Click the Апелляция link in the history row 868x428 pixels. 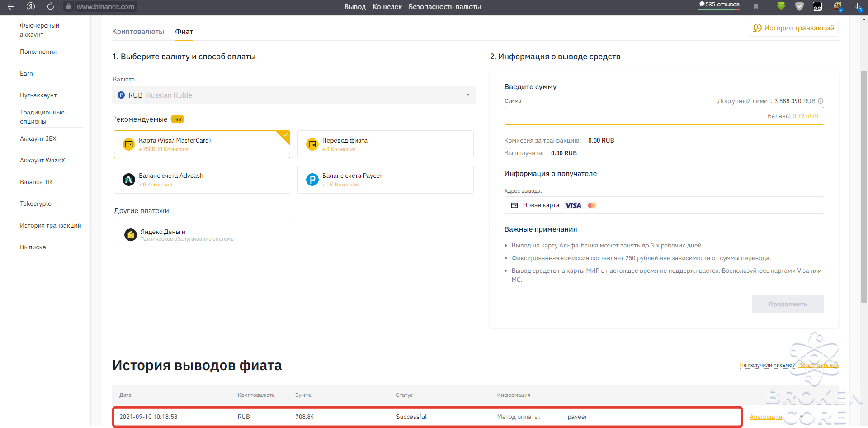pyautogui.click(x=766, y=417)
